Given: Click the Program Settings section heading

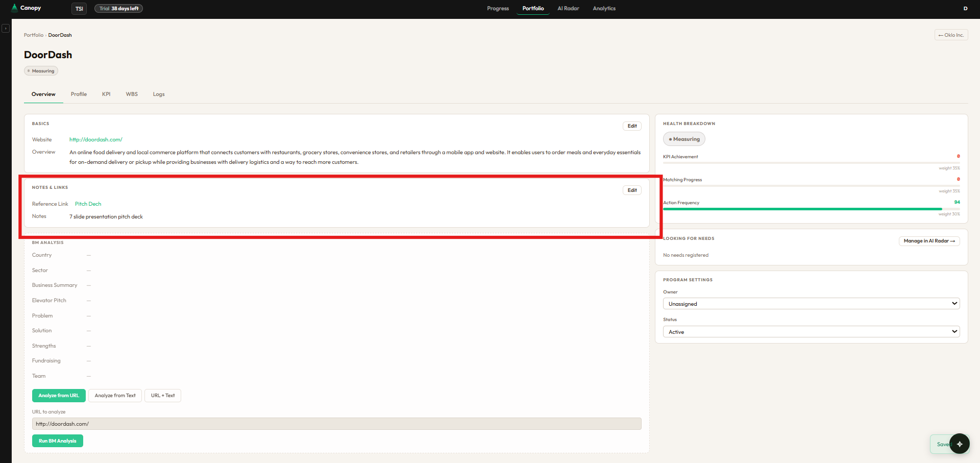Looking at the screenshot, I should [x=688, y=280].
